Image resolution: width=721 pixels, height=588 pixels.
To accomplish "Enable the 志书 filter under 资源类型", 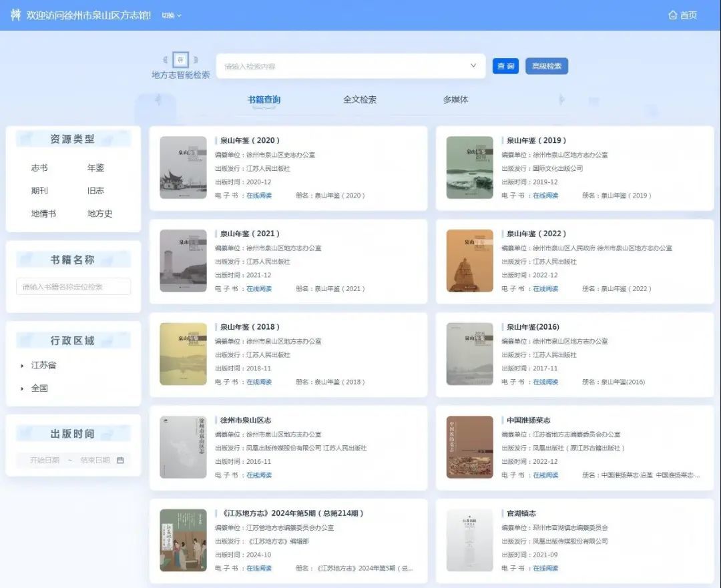I will pos(39,168).
